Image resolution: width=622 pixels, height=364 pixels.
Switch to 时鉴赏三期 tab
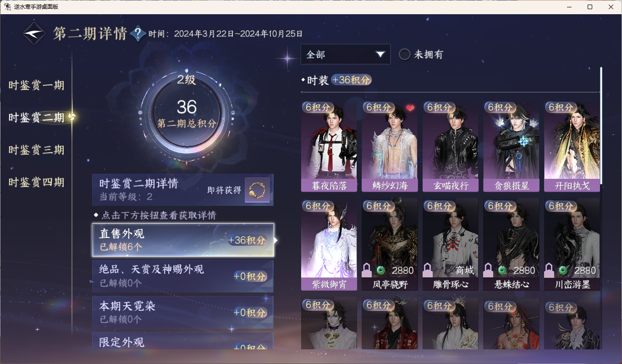36,150
